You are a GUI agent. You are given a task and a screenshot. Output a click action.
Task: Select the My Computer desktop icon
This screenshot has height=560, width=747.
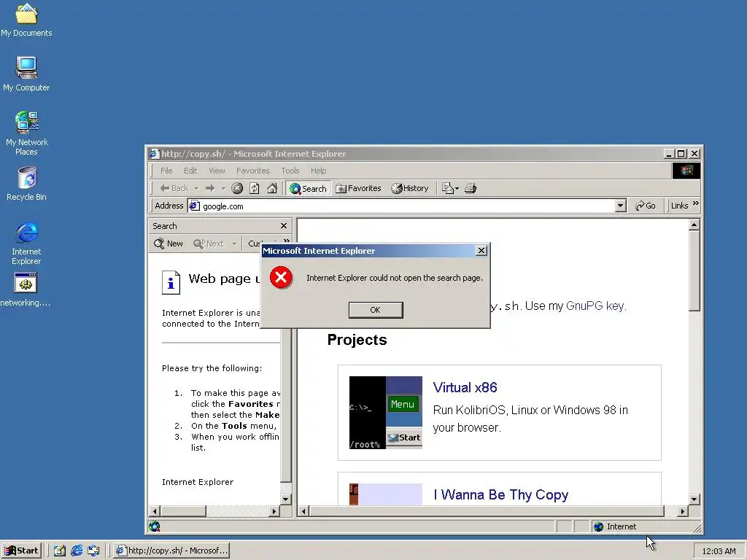coord(26,74)
